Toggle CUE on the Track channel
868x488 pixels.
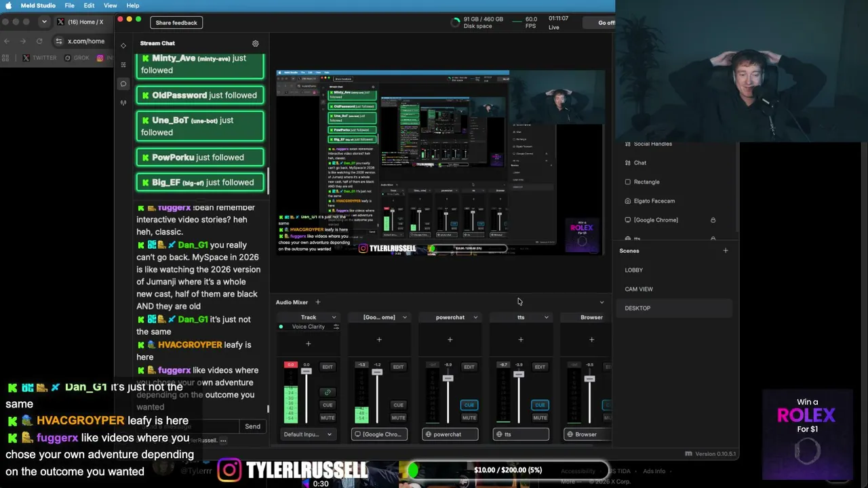click(x=328, y=405)
